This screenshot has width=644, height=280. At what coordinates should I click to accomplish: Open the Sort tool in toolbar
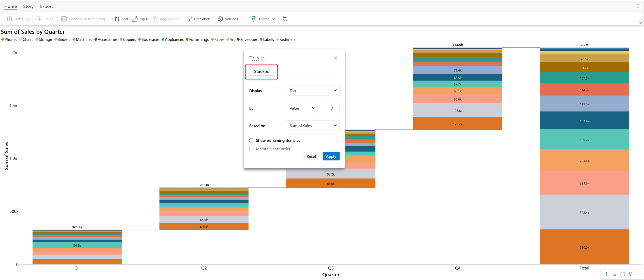(121, 19)
